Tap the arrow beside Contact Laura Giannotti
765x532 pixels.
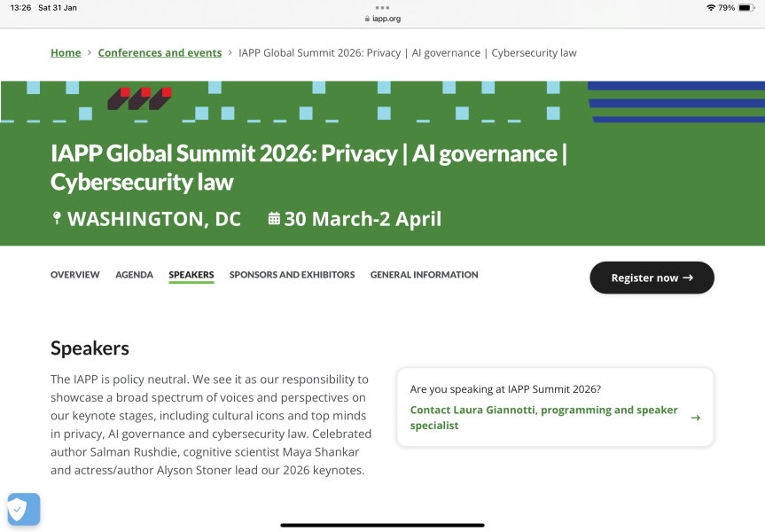point(696,418)
